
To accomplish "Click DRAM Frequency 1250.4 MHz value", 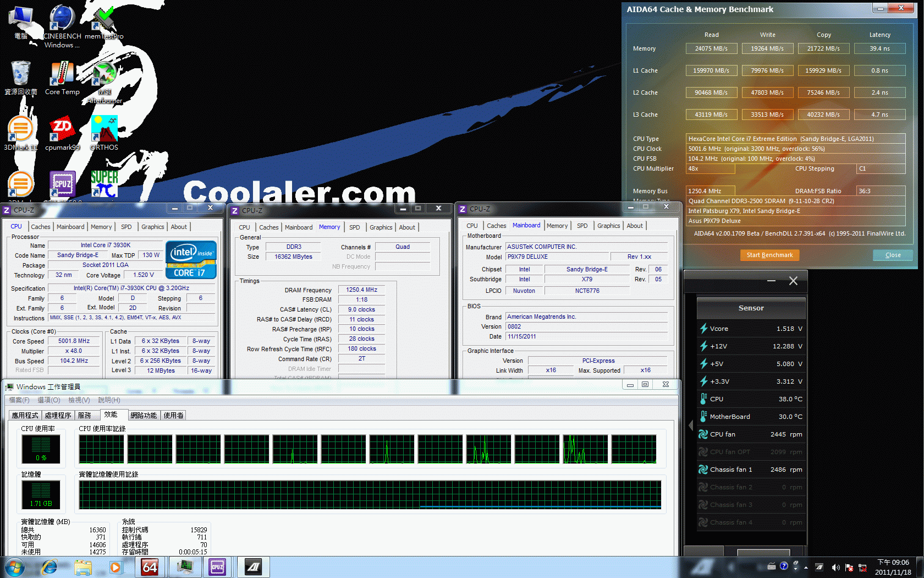I will pyautogui.click(x=362, y=290).
